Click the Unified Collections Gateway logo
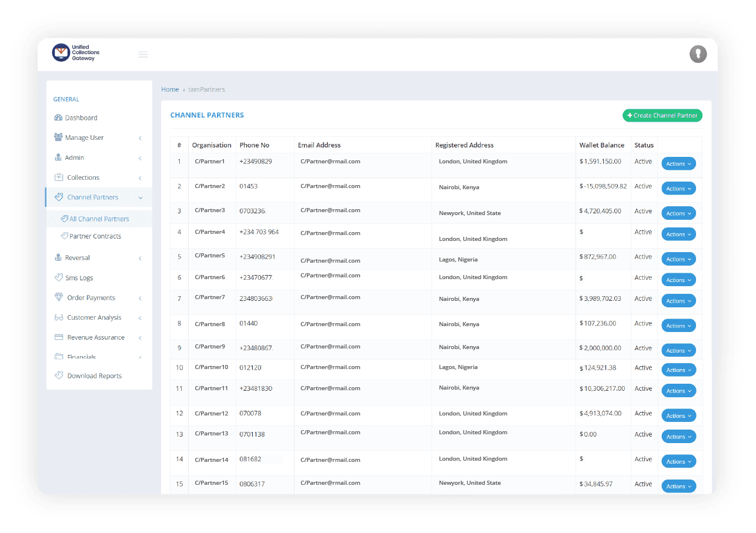Image resolution: width=756 pixels, height=533 pixels. point(76,53)
